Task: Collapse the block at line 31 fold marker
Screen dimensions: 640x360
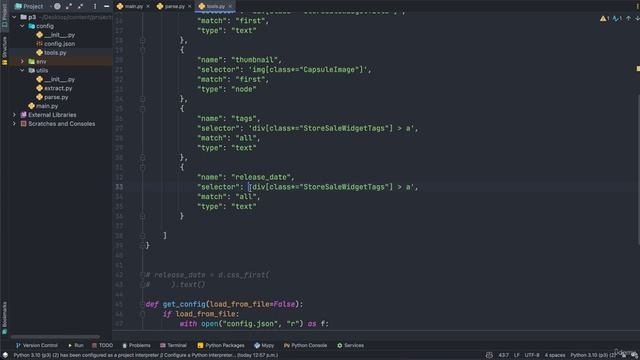Action: (x=142, y=167)
